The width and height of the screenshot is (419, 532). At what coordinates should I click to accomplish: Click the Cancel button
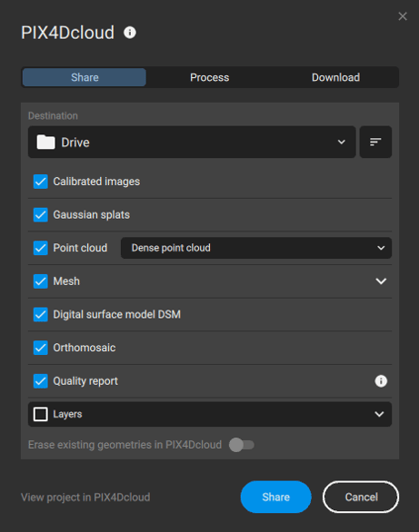[361, 498]
